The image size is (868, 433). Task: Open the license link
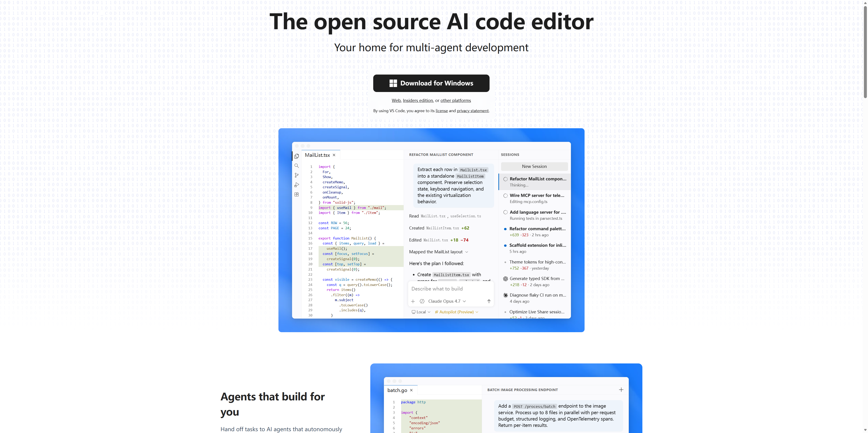click(441, 111)
